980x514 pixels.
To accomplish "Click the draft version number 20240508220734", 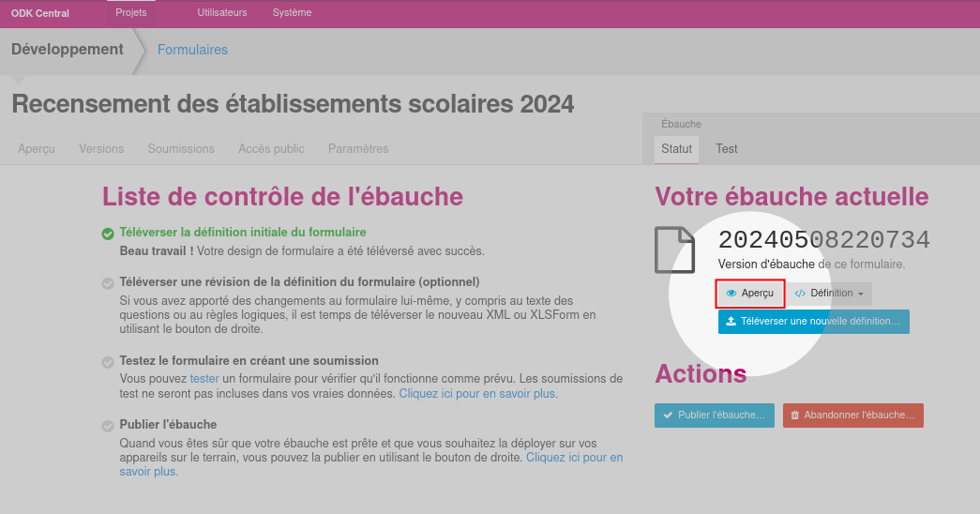I will pos(823,240).
